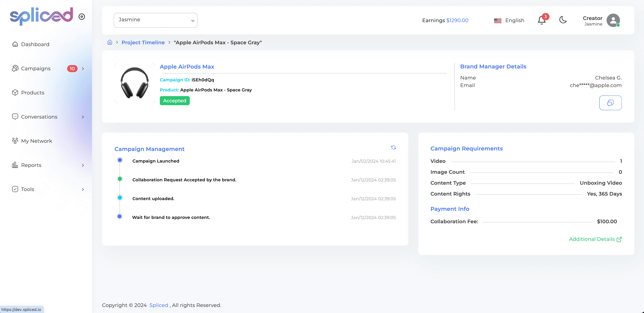This screenshot has height=313, width=644.
Task: Click the masked email che*****@apple.com
Action: [596, 85]
